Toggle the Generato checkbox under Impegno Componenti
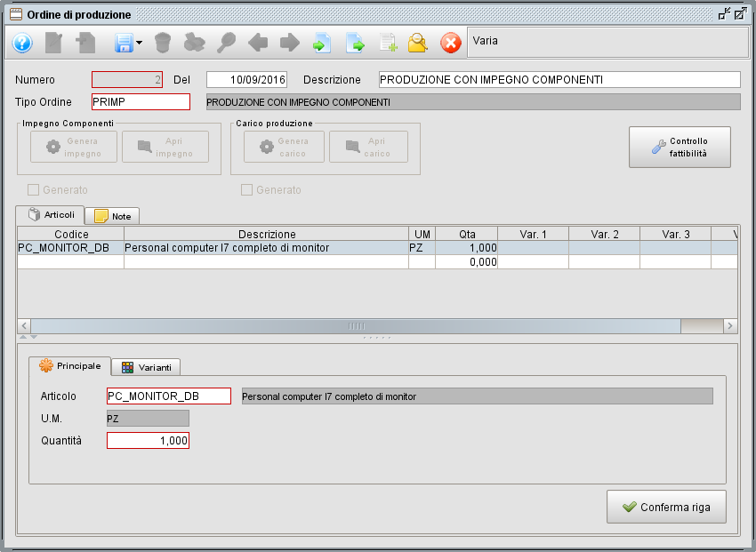The width and height of the screenshot is (756, 552). coord(33,189)
